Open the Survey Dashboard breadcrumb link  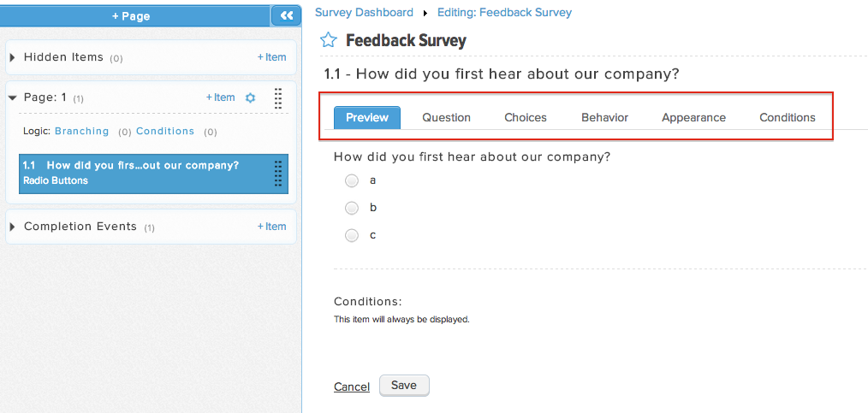(x=365, y=12)
